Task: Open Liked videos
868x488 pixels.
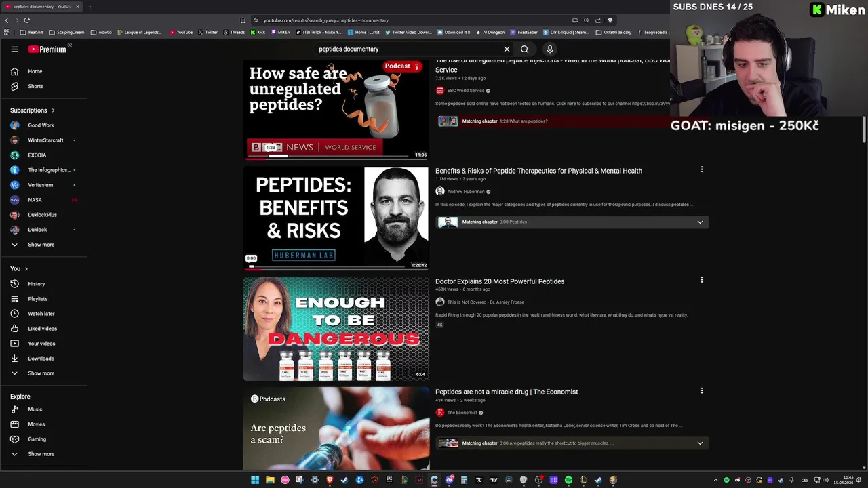Action: [x=43, y=328]
